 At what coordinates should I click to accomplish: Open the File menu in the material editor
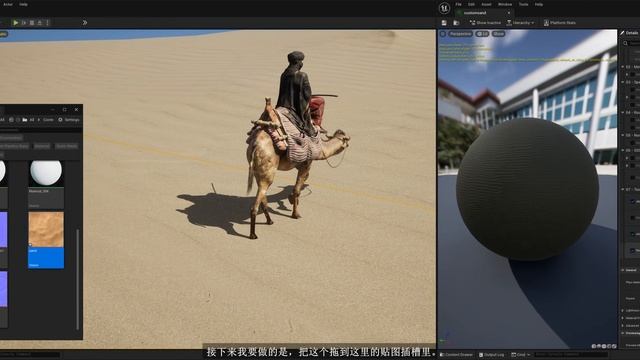pyautogui.click(x=458, y=4)
